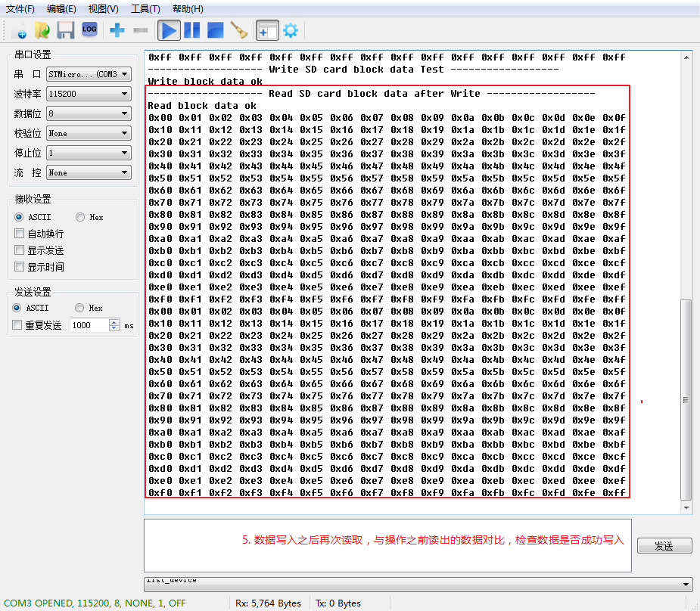Open the LOG recording icon
Viewport: 700px width, 611px height.
click(89, 29)
